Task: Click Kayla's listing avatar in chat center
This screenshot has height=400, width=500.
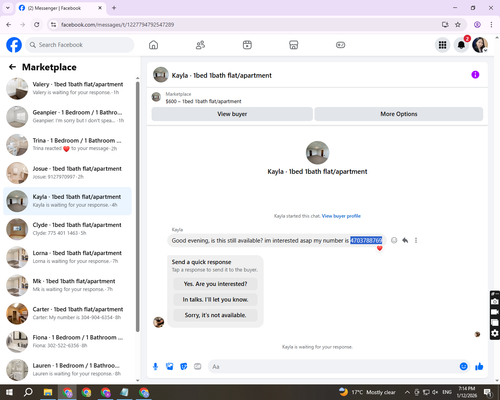Action: tap(317, 153)
